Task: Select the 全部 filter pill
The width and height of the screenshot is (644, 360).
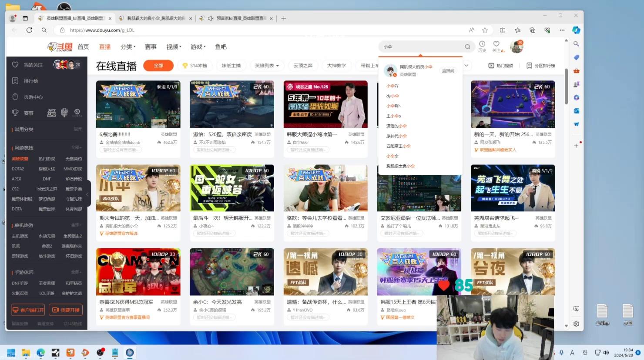Action: (x=158, y=66)
